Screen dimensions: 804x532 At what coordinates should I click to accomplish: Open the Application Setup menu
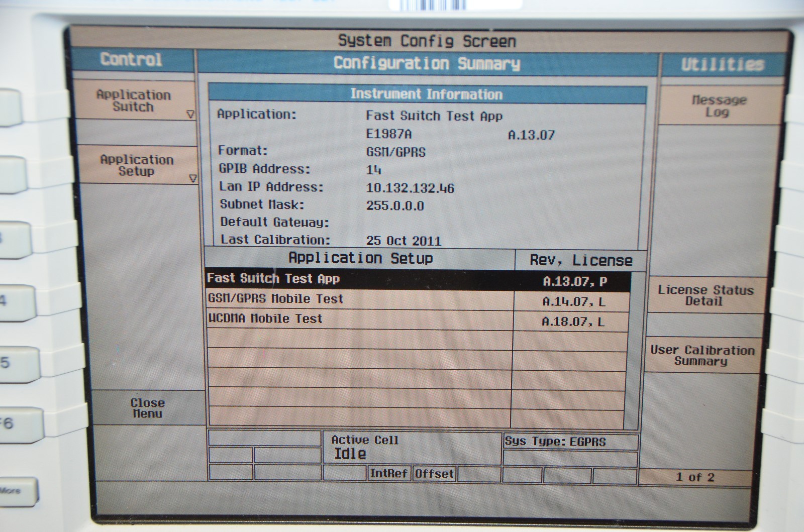pos(136,165)
